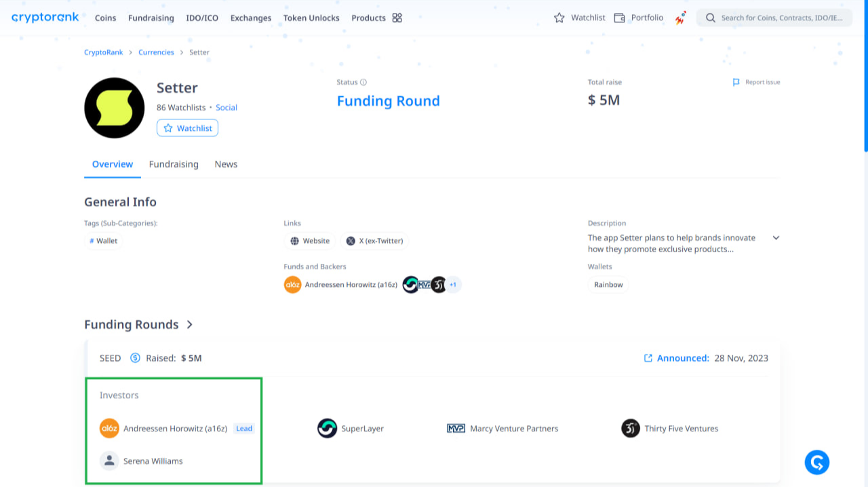
Task: Click the CryptoRank breadcrumb link
Action: (104, 52)
